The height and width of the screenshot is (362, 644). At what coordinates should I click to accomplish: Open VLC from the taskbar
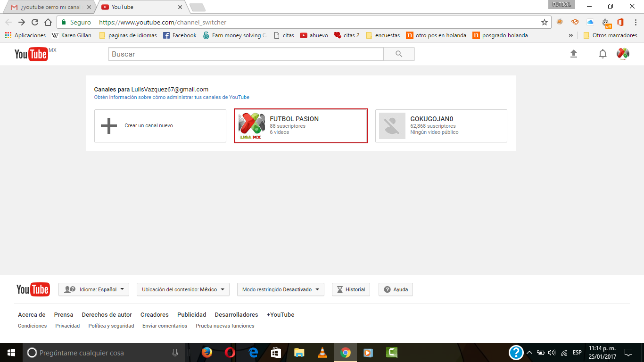[x=322, y=353]
